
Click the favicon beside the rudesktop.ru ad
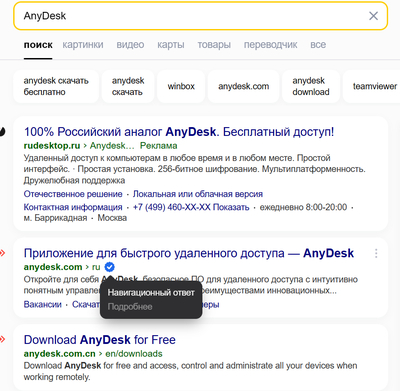click(2, 132)
